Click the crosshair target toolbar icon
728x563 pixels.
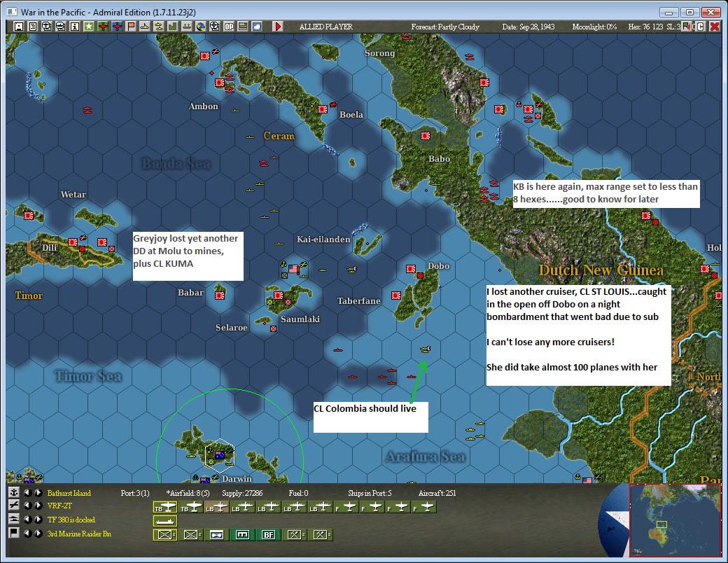(214, 27)
